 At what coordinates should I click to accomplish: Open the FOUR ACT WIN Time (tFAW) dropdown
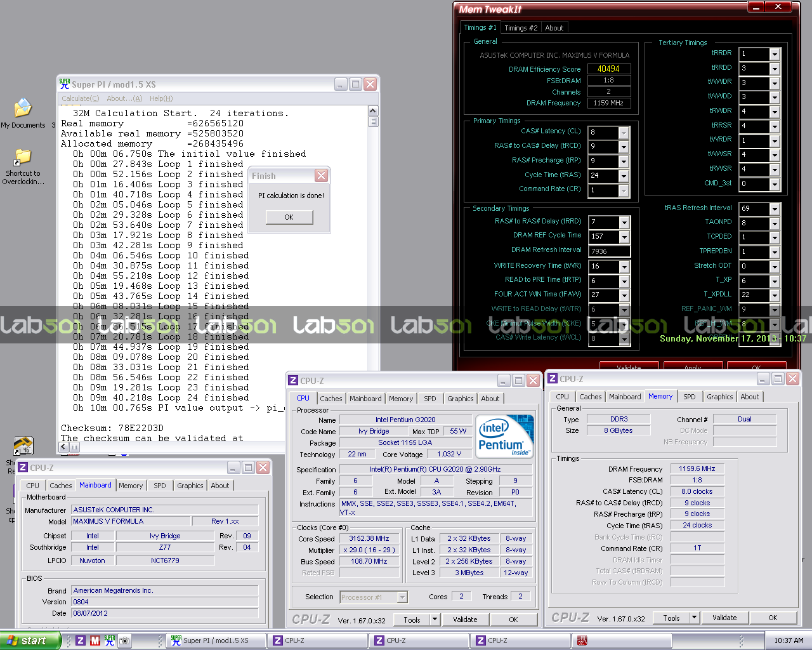tap(624, 295)
